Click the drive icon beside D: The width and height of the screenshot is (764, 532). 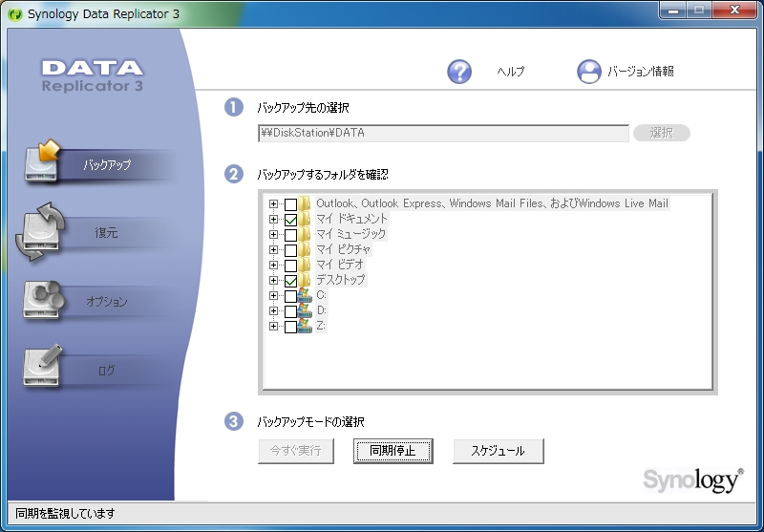coord(305,310)
